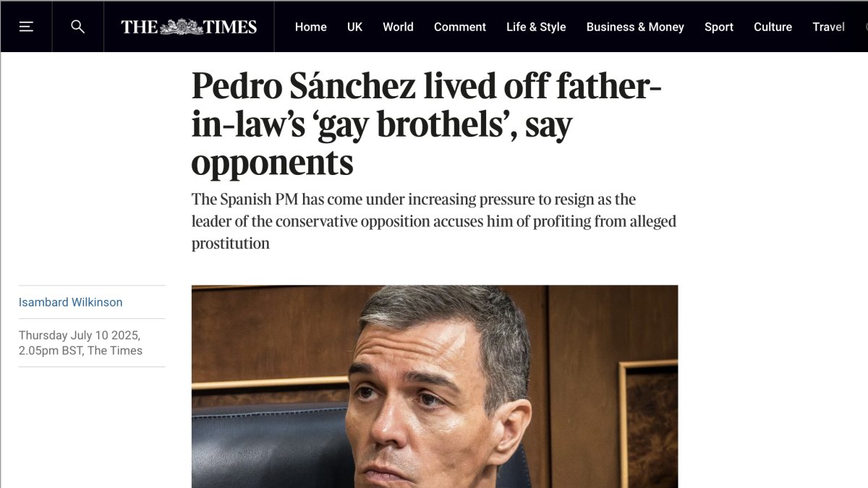Click the article lead photo
The image size is (868, 488).
click(435, 386)
